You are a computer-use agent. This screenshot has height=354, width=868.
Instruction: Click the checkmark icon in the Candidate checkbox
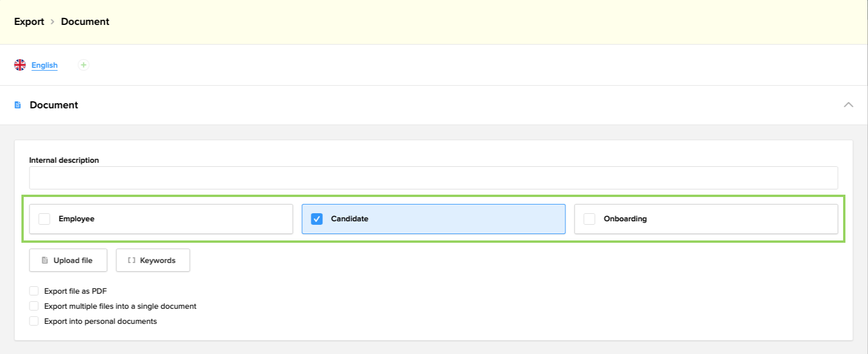316,218
